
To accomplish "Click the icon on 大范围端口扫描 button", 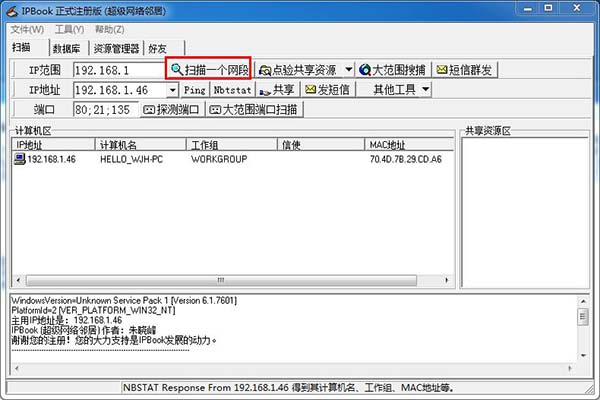I will click(215, 110).
